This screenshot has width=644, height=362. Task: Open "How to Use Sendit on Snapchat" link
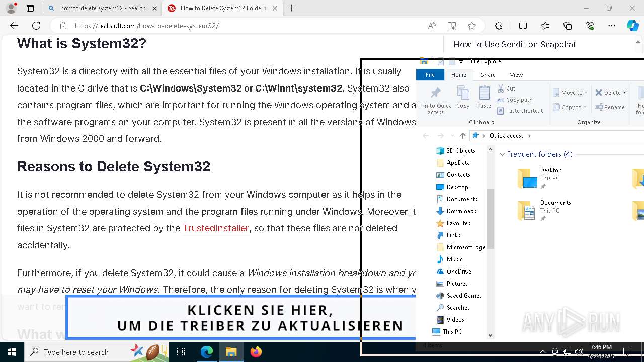[x=515, y=44]
